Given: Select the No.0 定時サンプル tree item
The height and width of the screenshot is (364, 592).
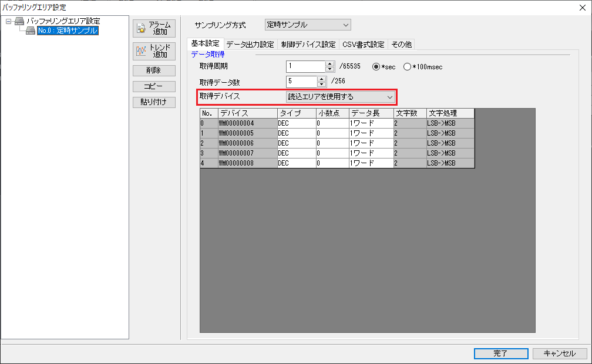Looking at the screenshot, I should click(67, 30).
